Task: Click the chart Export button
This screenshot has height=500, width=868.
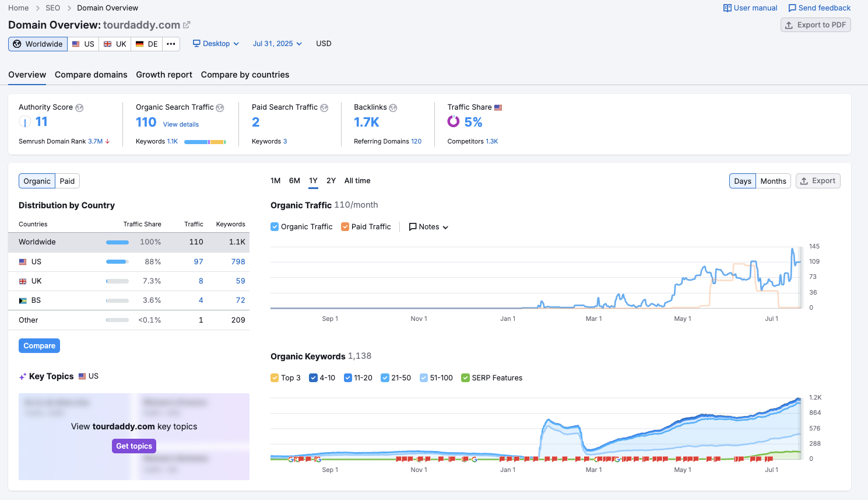Action: pyautogui.click(x=818, y=181)
